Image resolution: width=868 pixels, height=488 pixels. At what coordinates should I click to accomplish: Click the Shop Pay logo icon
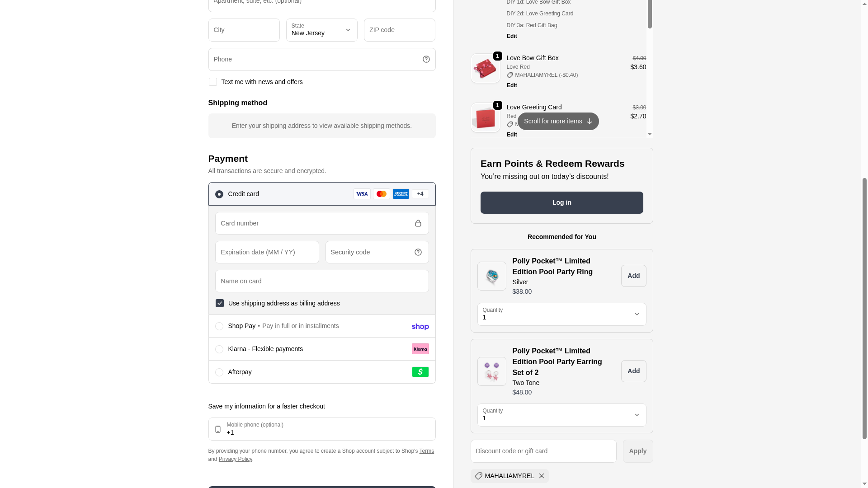click(420, 327)
